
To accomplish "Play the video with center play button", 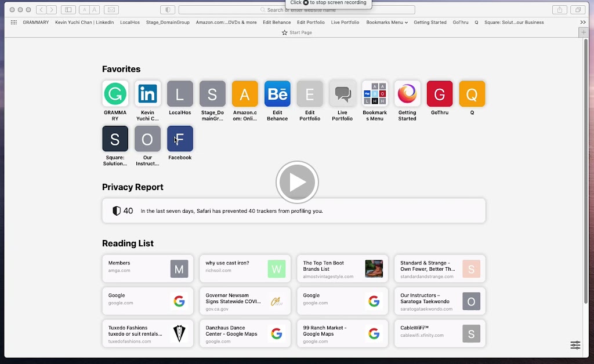I will tap(297, 183).
